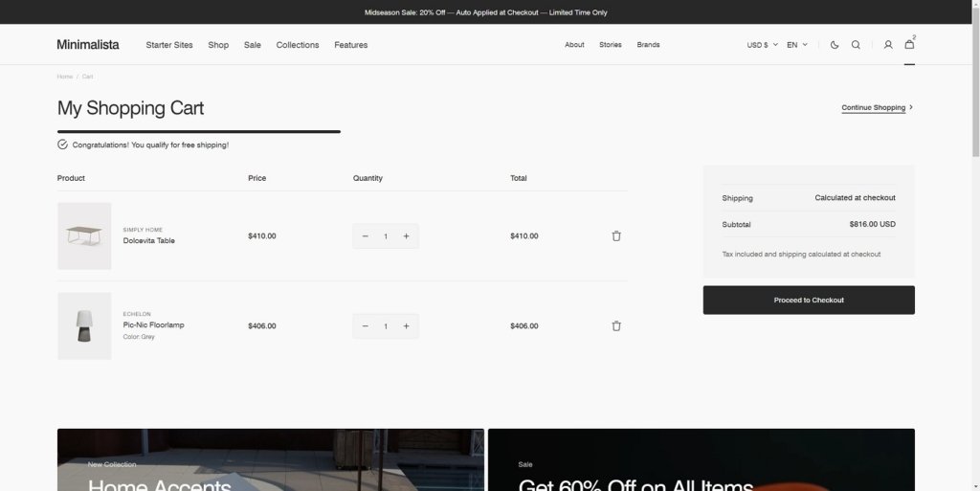Viewport: 980px width, 491px height.
Task: Go to the Sale menu item
Action: (x=253, y=45)
